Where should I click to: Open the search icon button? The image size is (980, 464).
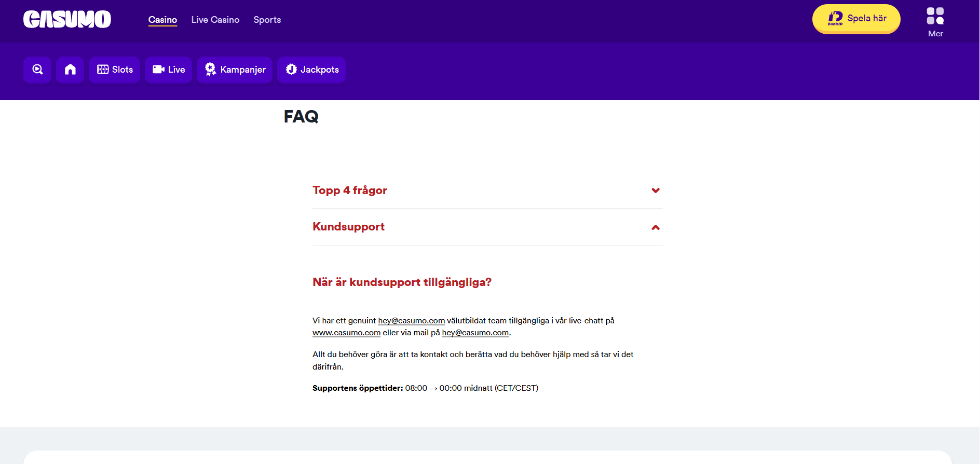point(37,70)
